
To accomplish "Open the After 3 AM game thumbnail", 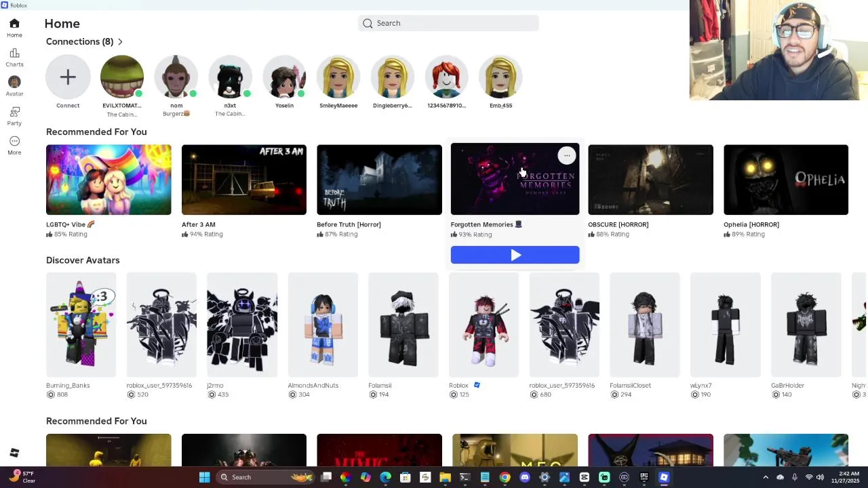I will pos(244,180).
